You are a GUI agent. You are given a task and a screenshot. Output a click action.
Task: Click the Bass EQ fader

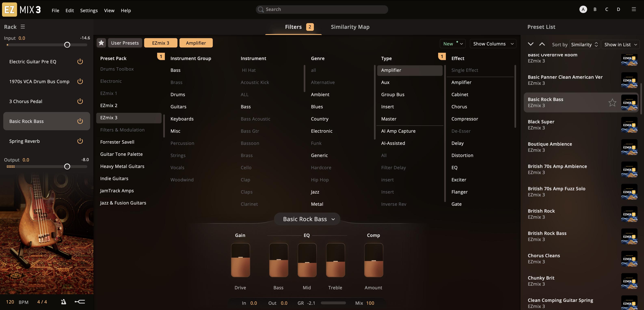(x=279, y=260)
